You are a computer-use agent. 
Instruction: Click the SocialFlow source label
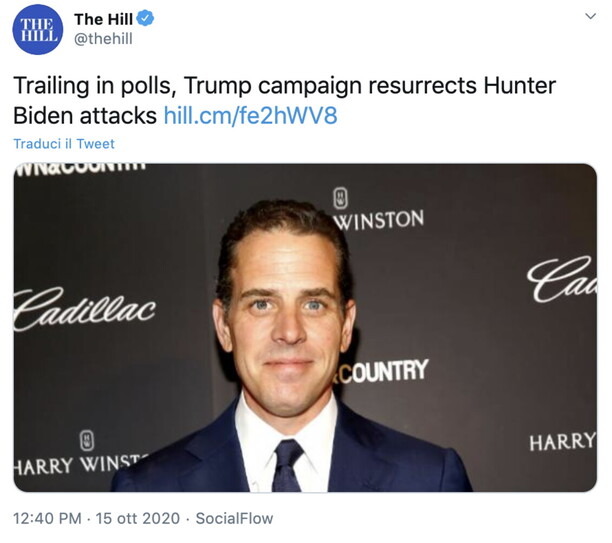coord(234,518)
